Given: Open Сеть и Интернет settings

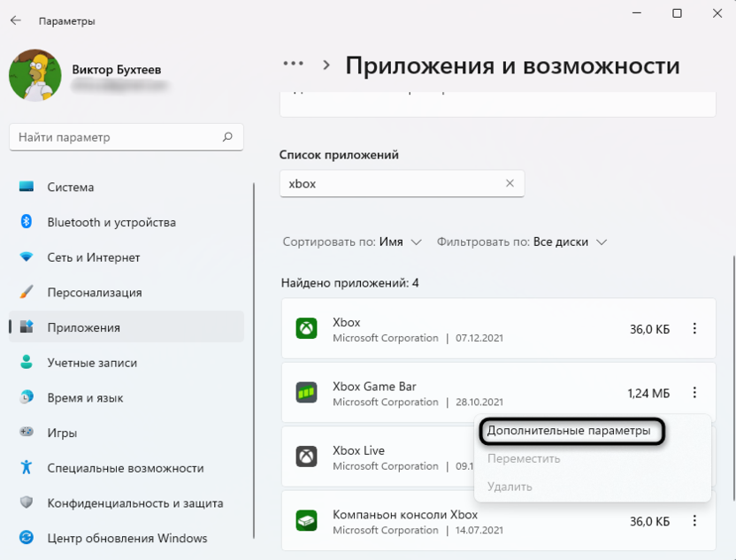Looking at the screenshot, I should pyautogui.click(x=126, y=257).
